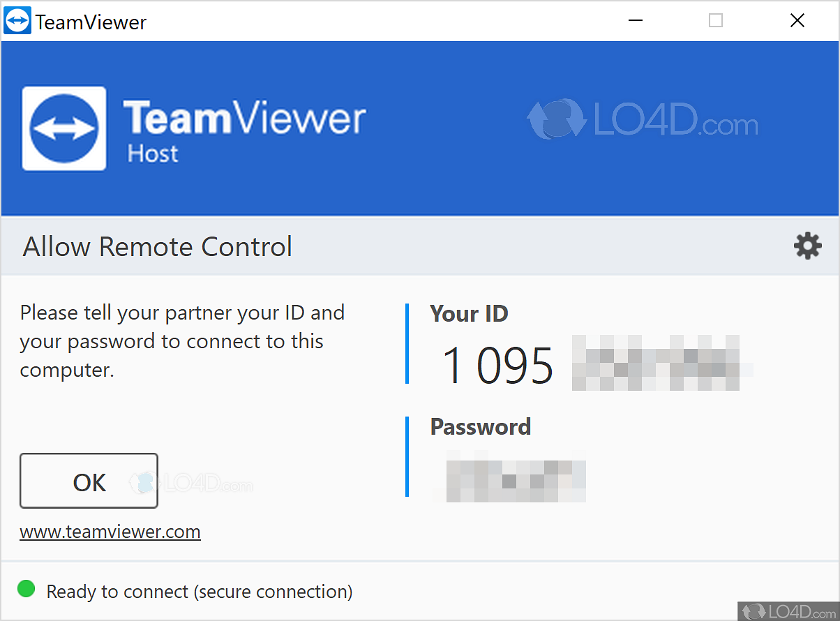Click the "Ready to connect" status text

coord(199,592)
